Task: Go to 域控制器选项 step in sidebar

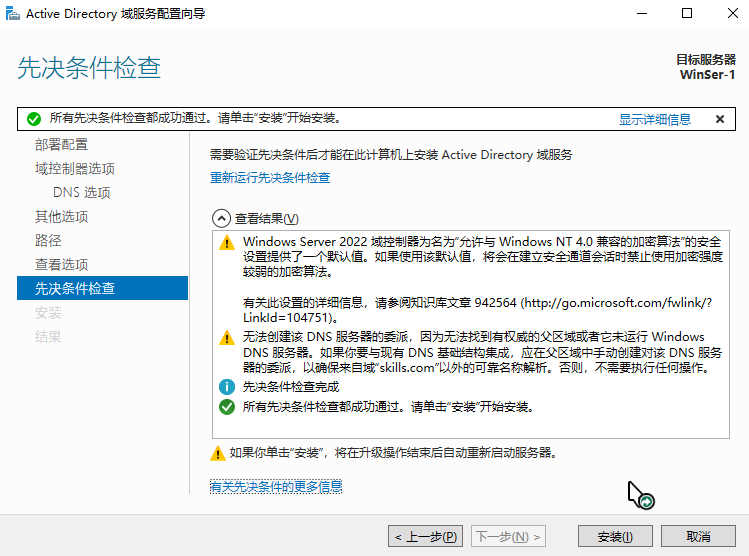Action: click(75, 169)
